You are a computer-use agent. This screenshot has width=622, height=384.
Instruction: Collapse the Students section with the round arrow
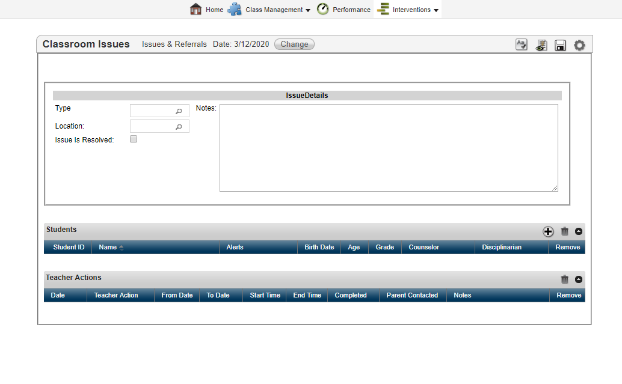coord(578,231)
